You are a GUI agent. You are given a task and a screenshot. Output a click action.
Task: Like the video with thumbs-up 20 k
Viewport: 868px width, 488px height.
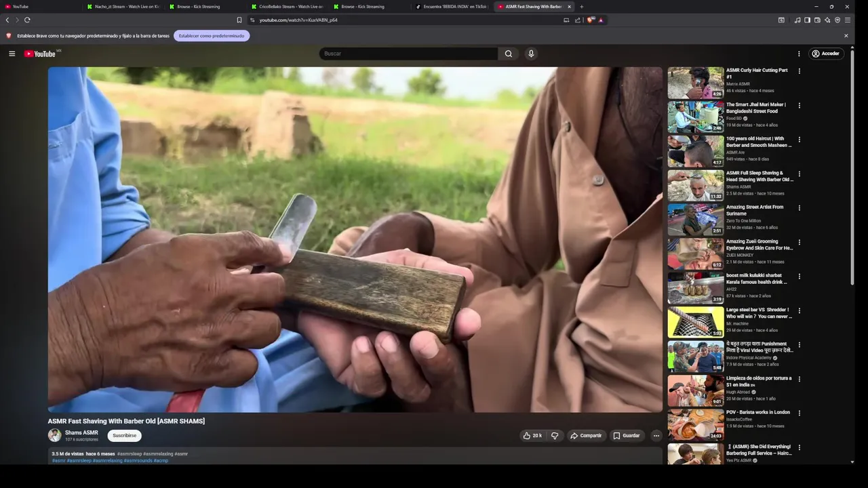532,436
